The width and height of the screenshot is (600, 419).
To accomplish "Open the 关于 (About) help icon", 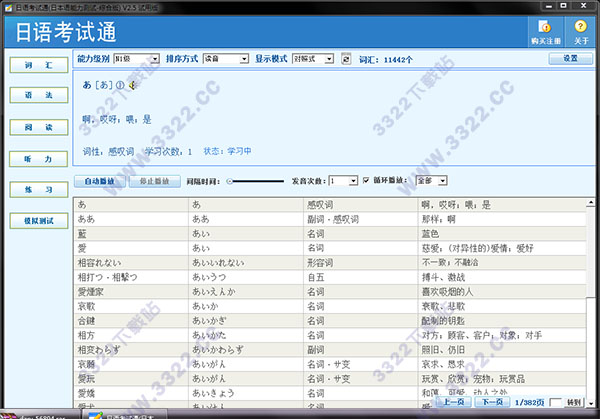I will (581, 29).
